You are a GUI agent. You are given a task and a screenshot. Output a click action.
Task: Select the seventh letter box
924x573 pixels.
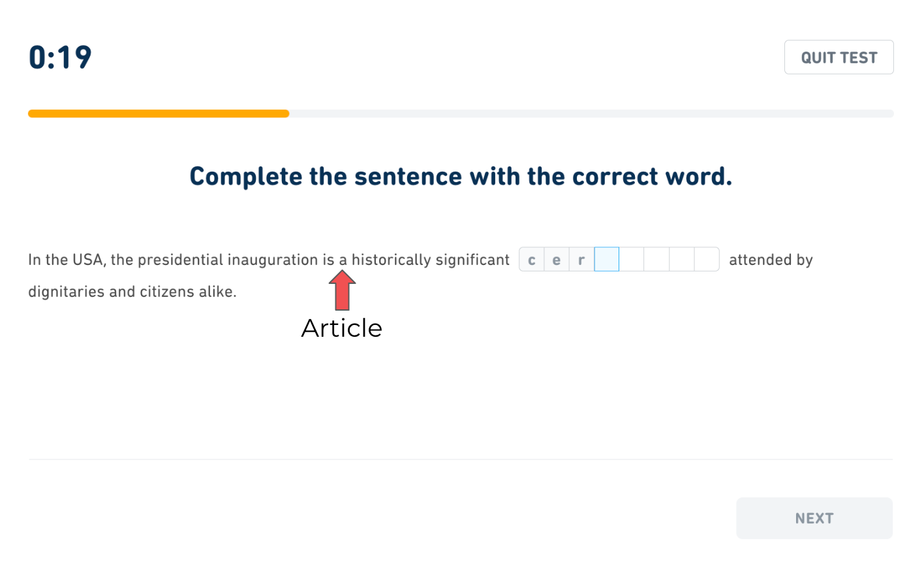681,260
